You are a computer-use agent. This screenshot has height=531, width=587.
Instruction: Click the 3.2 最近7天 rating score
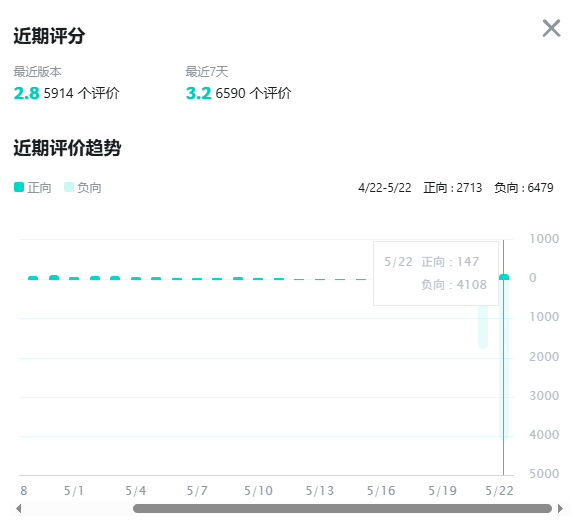pyautogui.click(x=198, y=93)
